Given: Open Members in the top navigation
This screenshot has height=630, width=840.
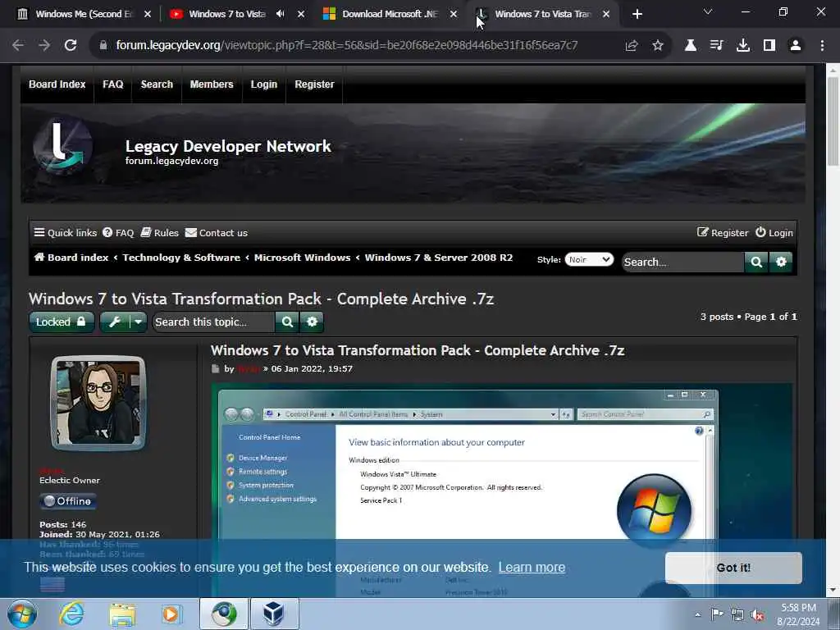Looking at the screenshot, I should point(212,84).
